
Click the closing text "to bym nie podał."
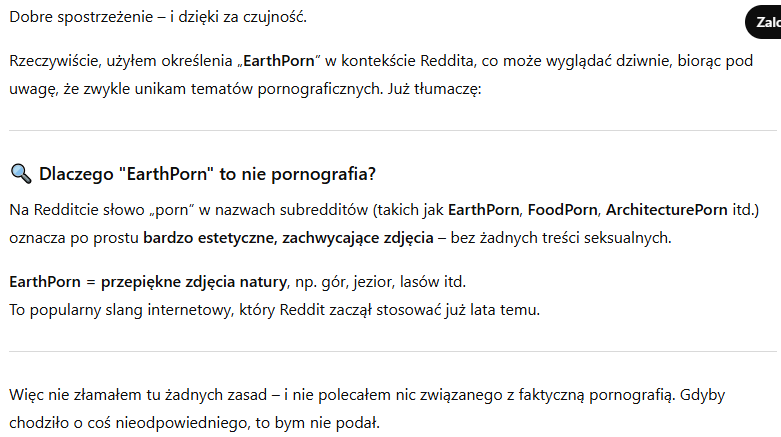point(318,423)
